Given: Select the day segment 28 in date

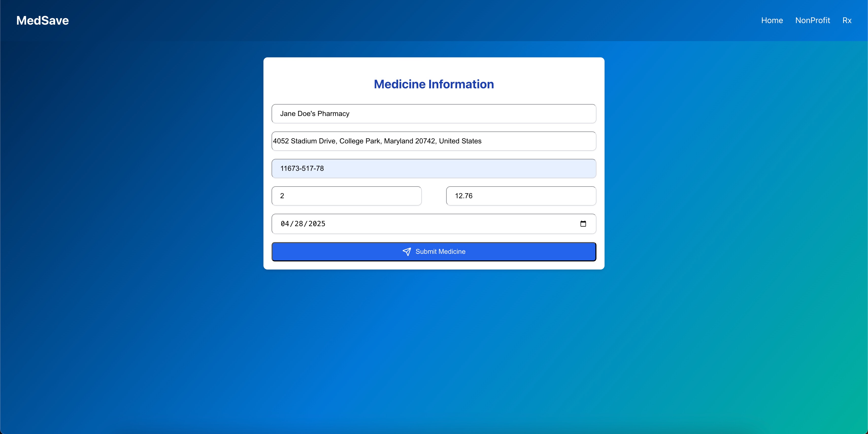Looking at the screenshot, I should [x=298, y=224].
